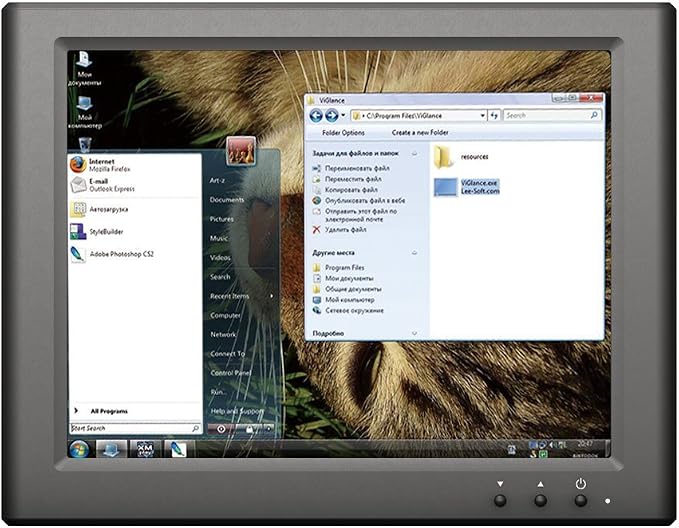Click the refresh icon beside the address bar
The width and height of the screenshot is (679, 528).
(x=494, y=115)
